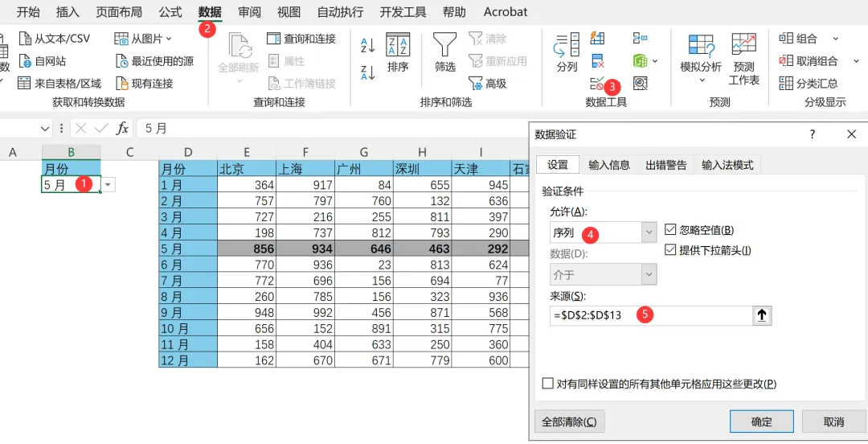Sort ascending with the A-Z icon

(x=367, y=45)
